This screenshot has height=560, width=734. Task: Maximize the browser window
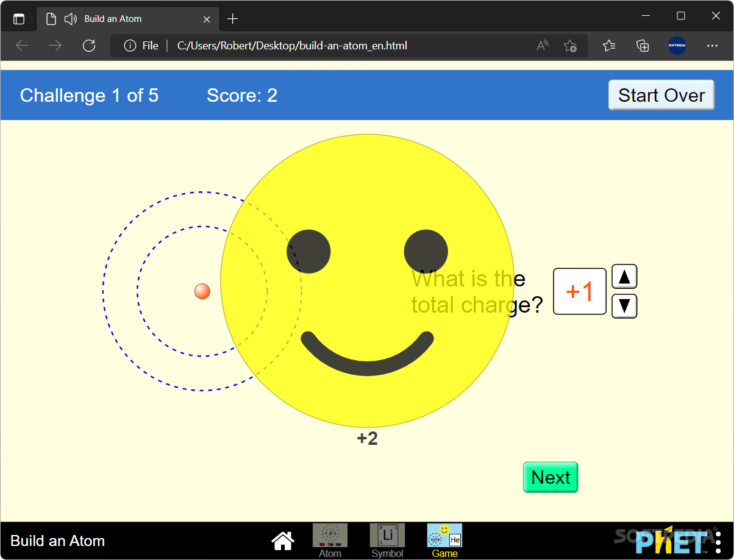pos(681,16)
